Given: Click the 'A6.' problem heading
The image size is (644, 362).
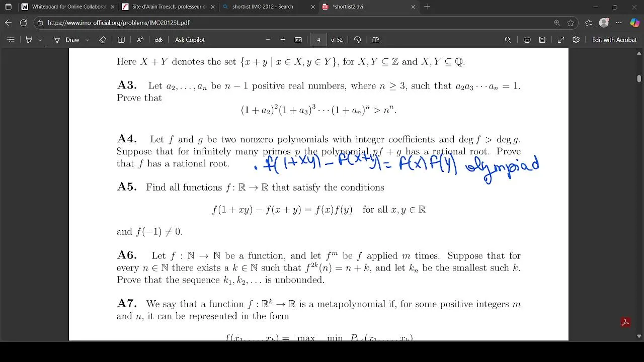Looking at the screenshot, I should [127, 255].
